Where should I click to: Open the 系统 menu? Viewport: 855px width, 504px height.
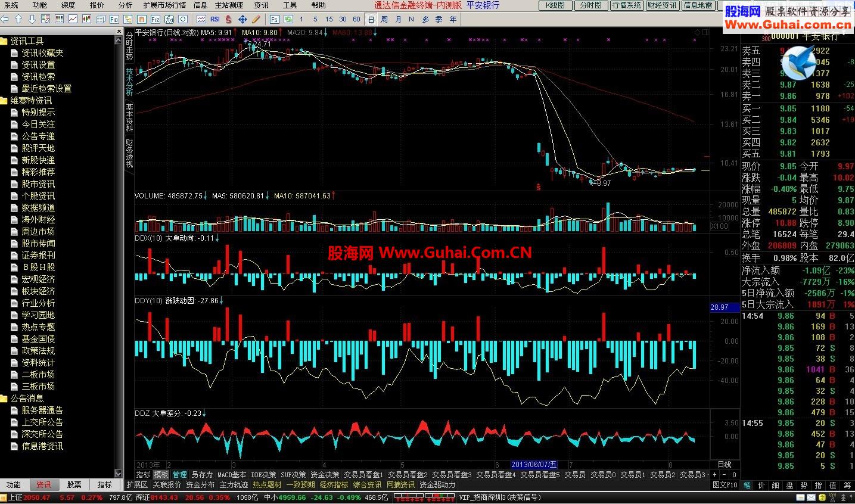(x=11, y=5)
